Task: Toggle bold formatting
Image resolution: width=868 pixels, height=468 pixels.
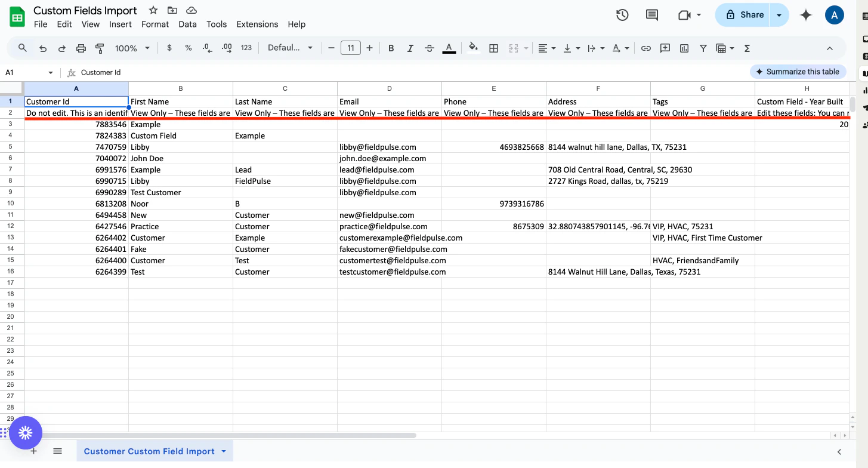Action: (391, 48)
